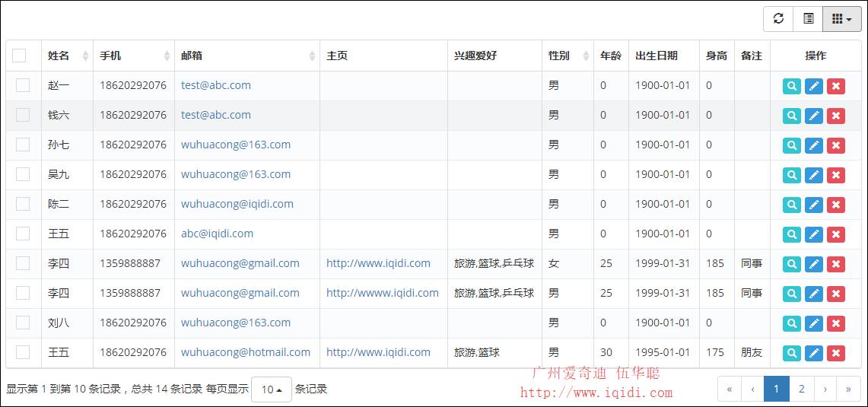This screenshot has width=868, height=407.
Task: Check the 吴九 row checkbox
Action: (23, 174)
